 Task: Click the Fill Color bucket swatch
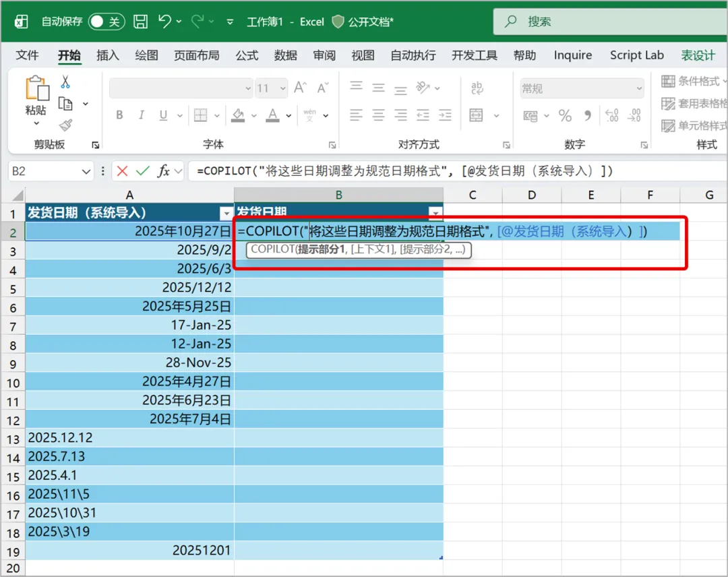[x=238, y=115]
